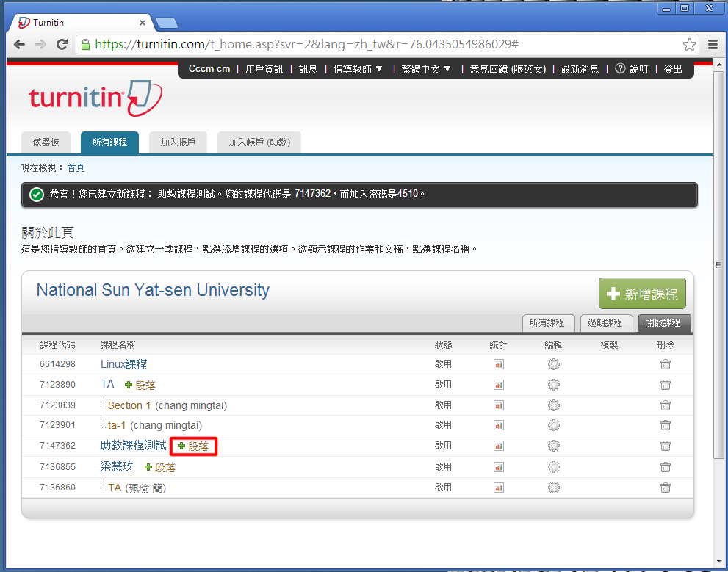
Task: Click trash icon for ta-1 section
Action: (665, 425)
